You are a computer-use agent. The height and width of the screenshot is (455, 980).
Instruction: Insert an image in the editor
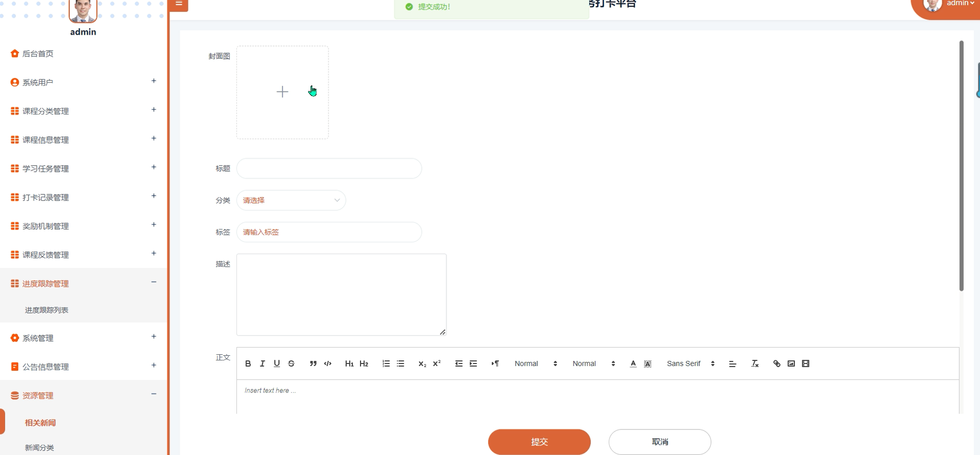(791, 363)
